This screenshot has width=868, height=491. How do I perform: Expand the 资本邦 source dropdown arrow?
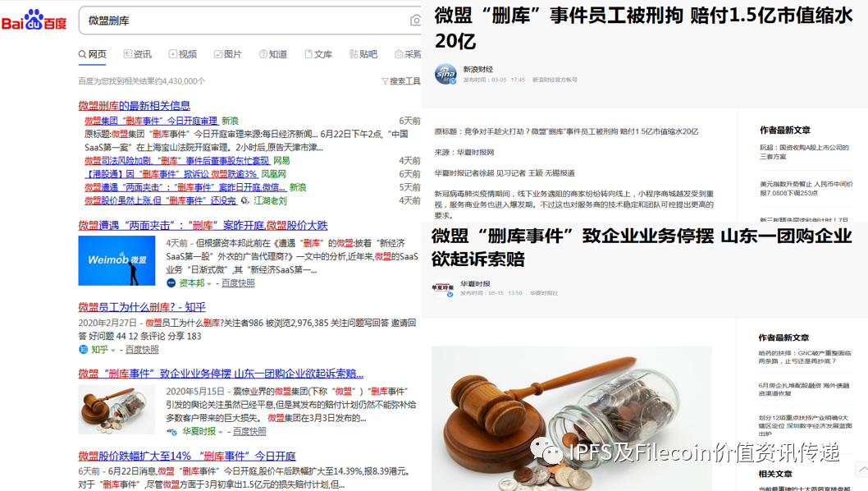tap(208, 284)
